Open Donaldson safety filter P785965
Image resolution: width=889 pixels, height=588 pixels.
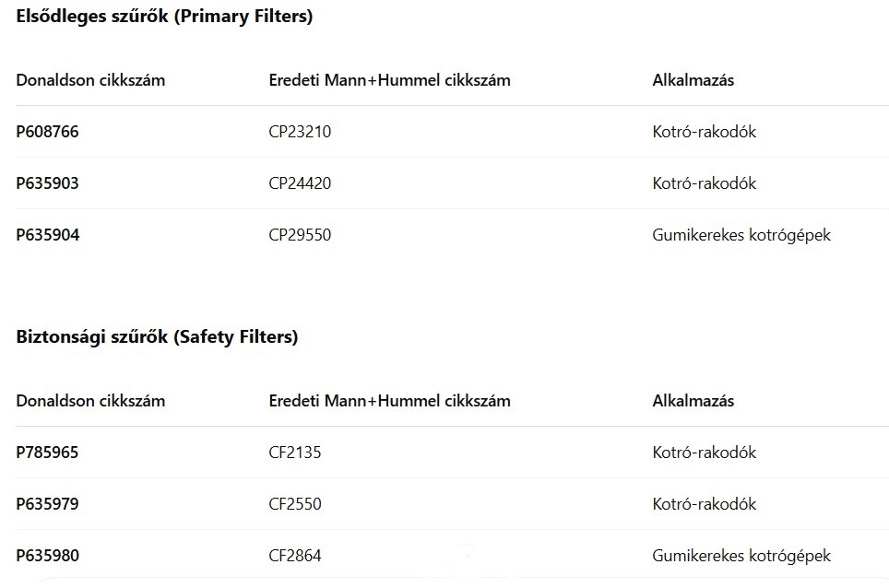[48, 453]
